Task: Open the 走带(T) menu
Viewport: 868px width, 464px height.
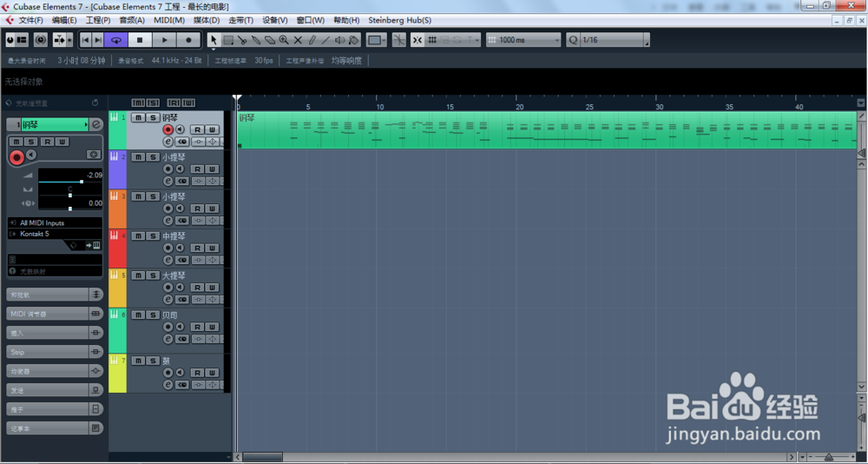Action: point(240,20)
